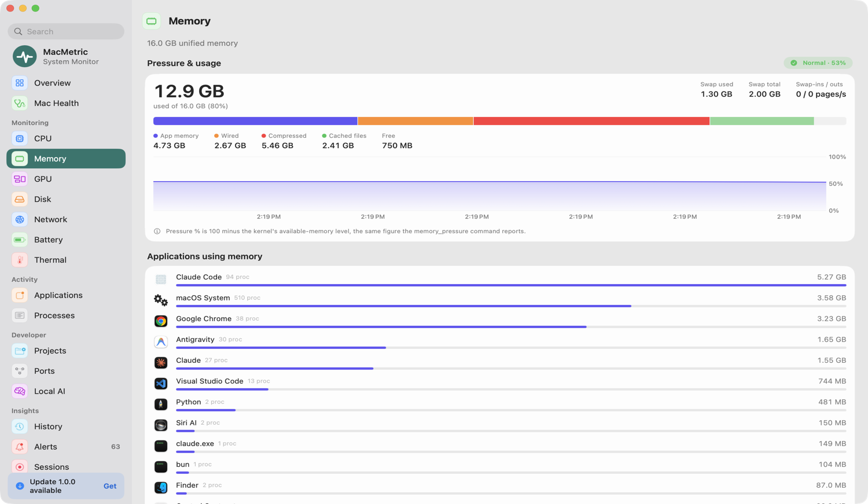
Task: Select the Claude Code application row
Action: (x=500, y=279)
